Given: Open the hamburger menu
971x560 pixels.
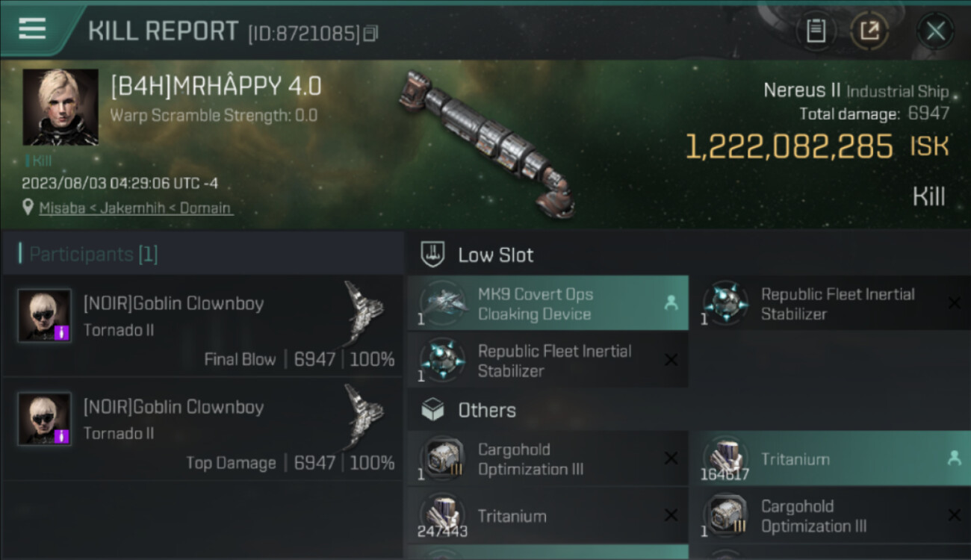Looking at the screenshot, I should [32, 29].
